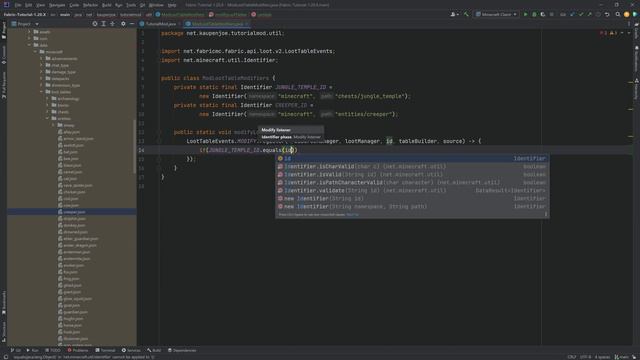Choose Identifier.validate completion suggestion

[412, 191]
